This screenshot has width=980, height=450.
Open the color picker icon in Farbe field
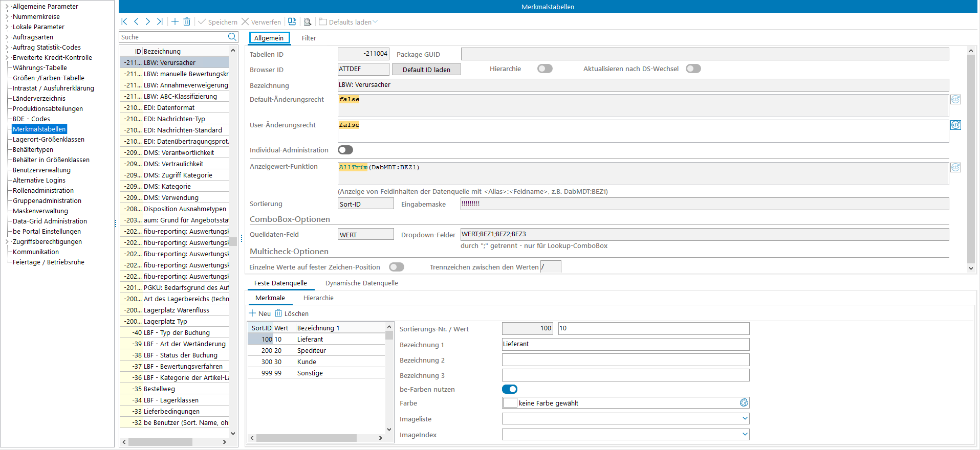click(x=744, y=403)
